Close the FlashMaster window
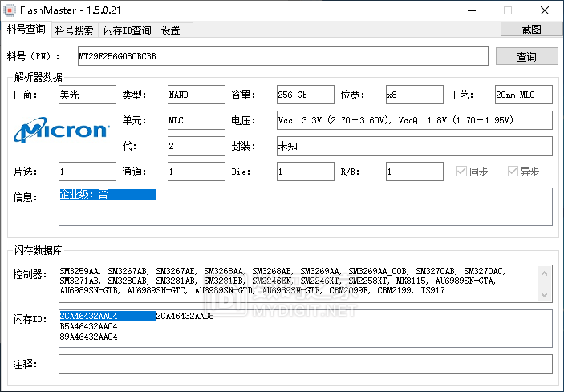 coord(545,10)
